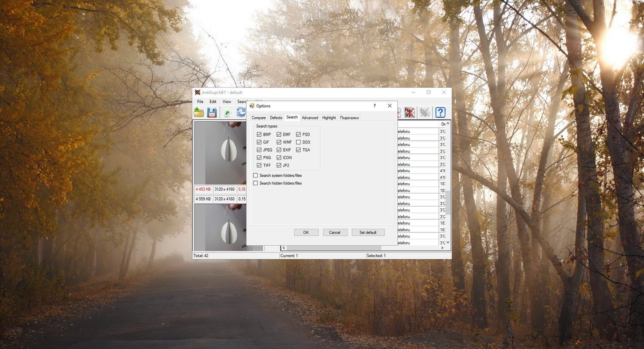The width and height of the screenshot is (644, 349).
Task: Toggle the ICON search type checkbox
Action: tap(279, 158)
